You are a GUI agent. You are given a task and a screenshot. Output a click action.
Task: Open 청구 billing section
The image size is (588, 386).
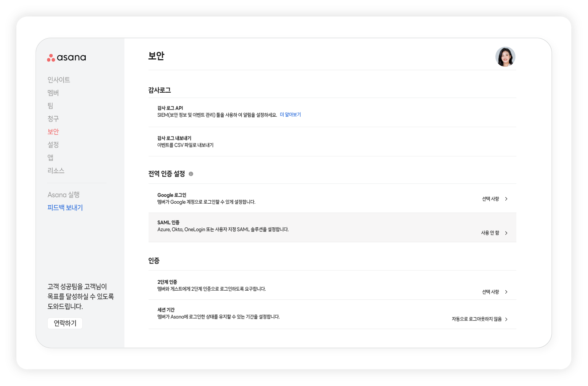pyautogui.click(x=53, y=119)
